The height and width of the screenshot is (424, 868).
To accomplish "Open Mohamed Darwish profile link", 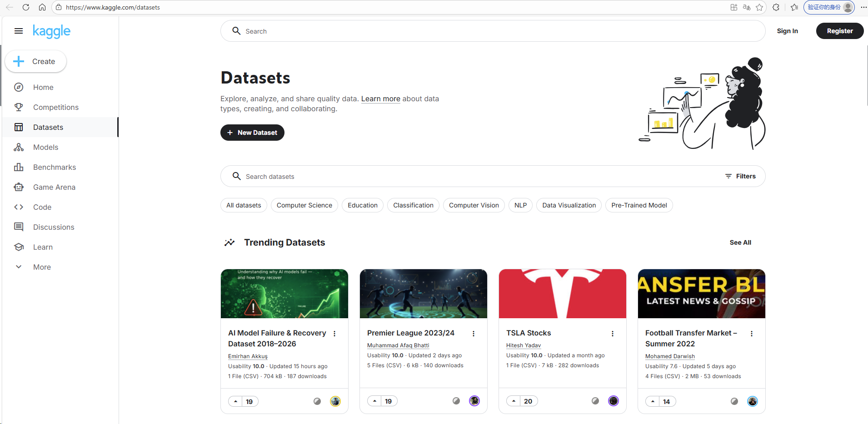I will [x=670, y=356].
